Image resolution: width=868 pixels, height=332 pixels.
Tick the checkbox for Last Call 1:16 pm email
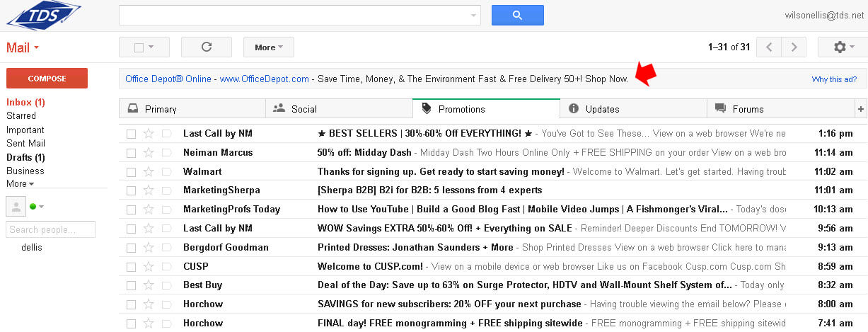click(x=131, y=134)
